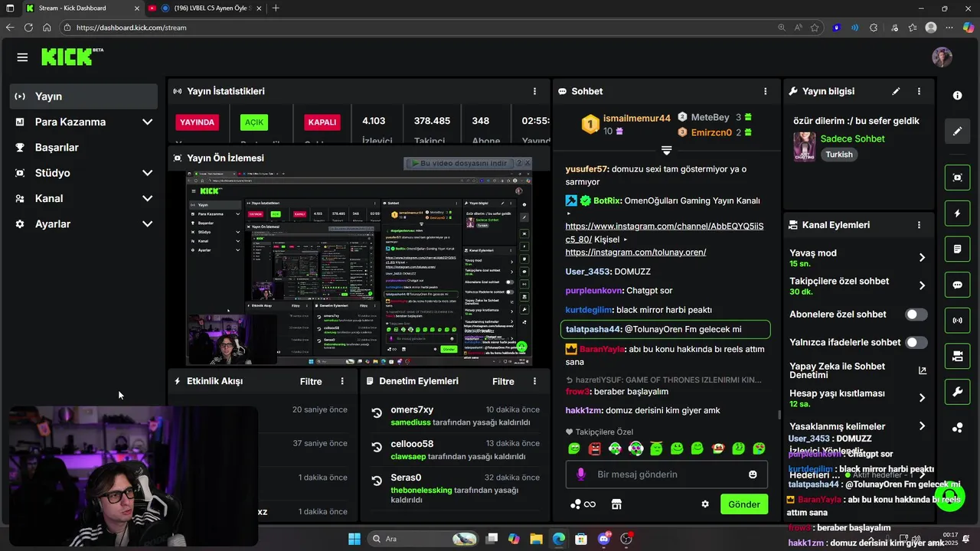Send message with Gönder button
Viewport: 980px width, 551px height.
click(x=743, y=504)
